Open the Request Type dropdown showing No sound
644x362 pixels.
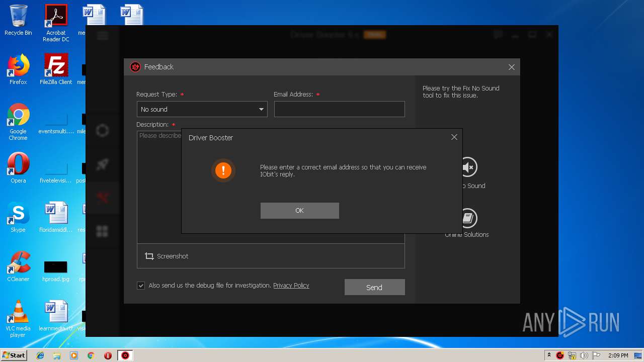click(202, 109)
